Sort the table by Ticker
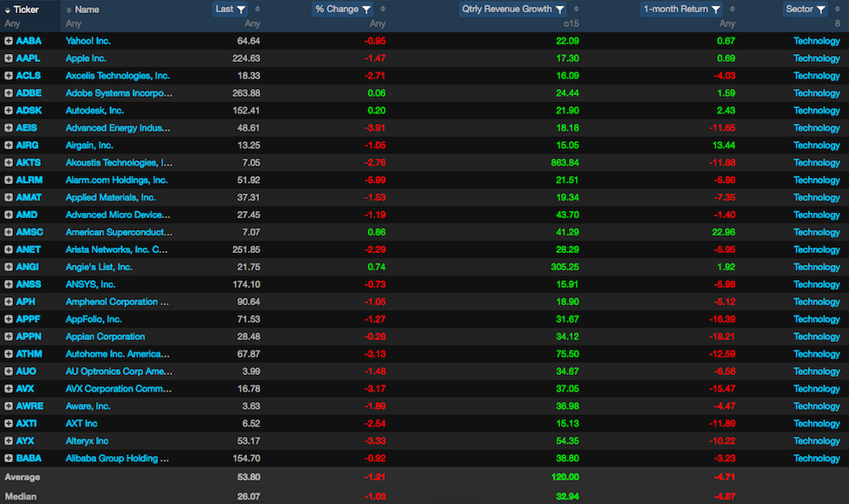 pyautogui.click(x=8, y=10)
